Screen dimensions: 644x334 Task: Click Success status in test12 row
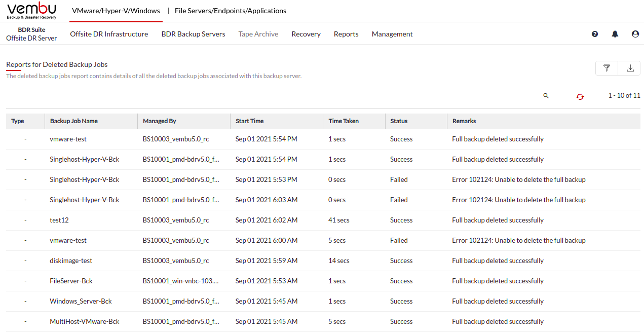(401, 220)
